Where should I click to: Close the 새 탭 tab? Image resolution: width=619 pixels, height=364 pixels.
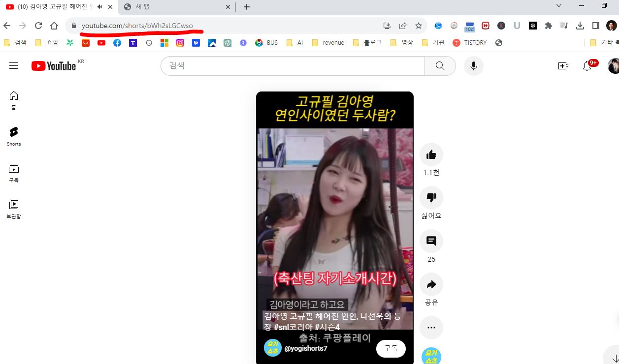coord(228,7)
